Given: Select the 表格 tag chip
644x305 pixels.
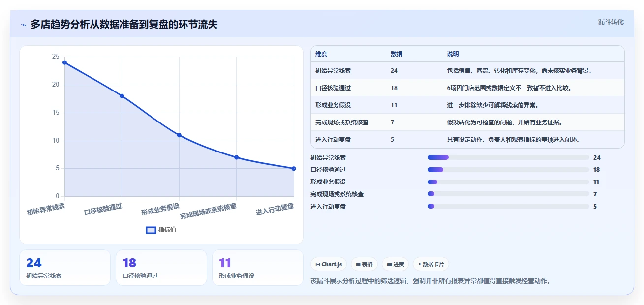Looking at the screenshot, I should [x=365, y=264].
